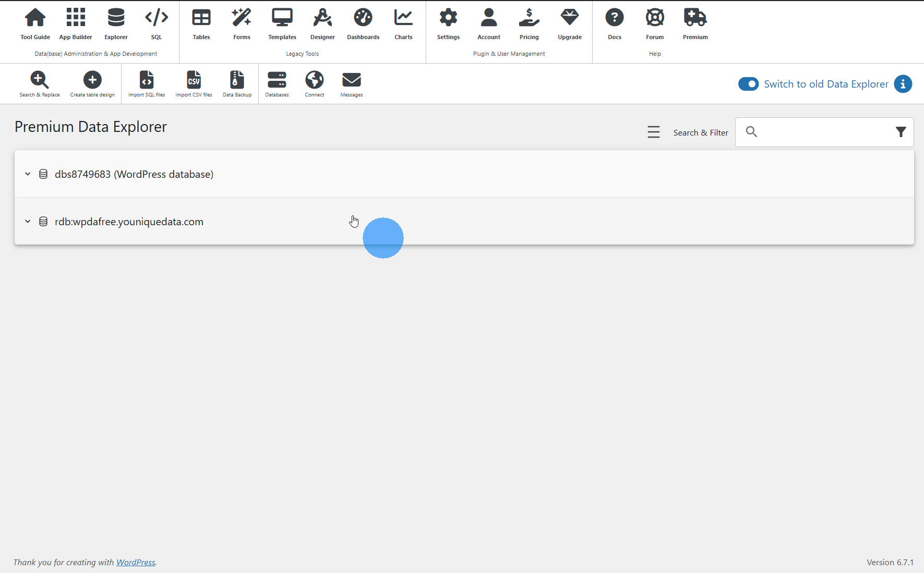Screen dimensions: 924x573
Task: Click the WordPress link in the footer
Action: [136, 562]
